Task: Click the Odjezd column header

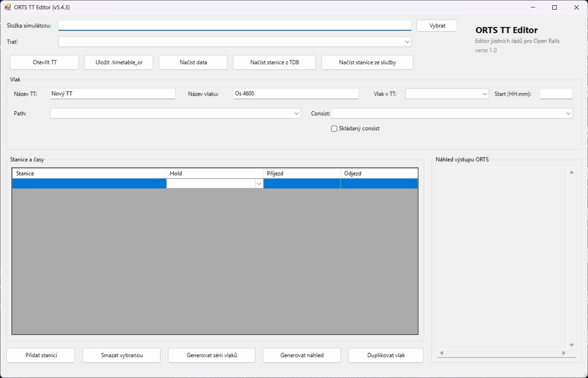Action: (379, 173)
